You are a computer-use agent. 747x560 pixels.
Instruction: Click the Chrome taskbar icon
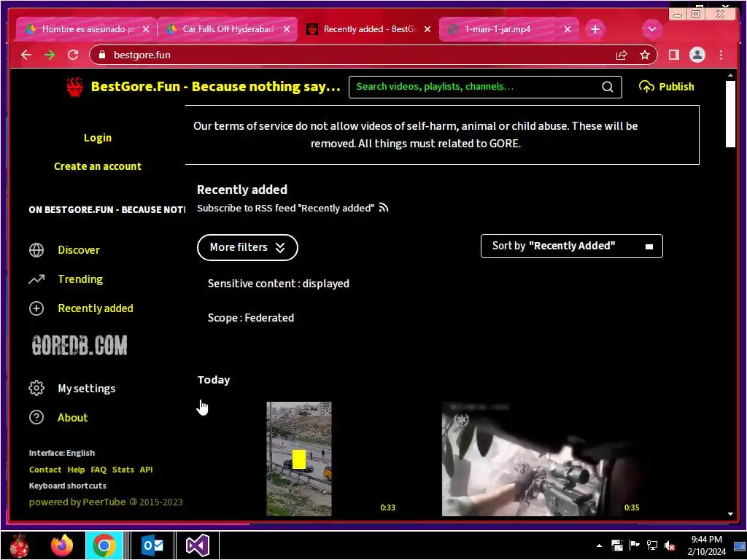(x=104, y=545)
